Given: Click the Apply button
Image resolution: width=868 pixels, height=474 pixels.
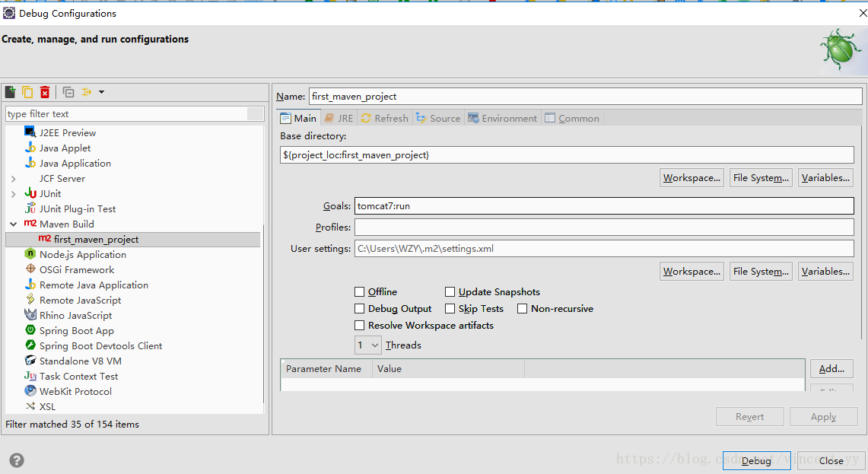Looking at the screenshot, I should [x=824, y=417].
